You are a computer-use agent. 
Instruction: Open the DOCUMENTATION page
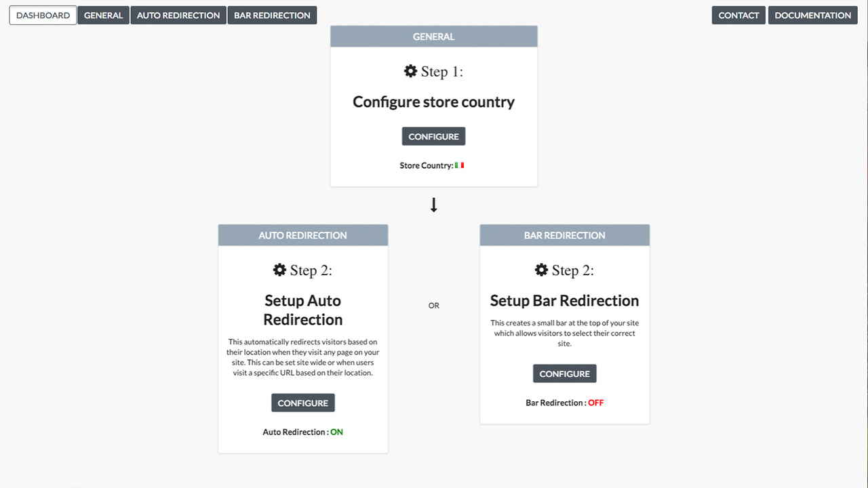812,15
